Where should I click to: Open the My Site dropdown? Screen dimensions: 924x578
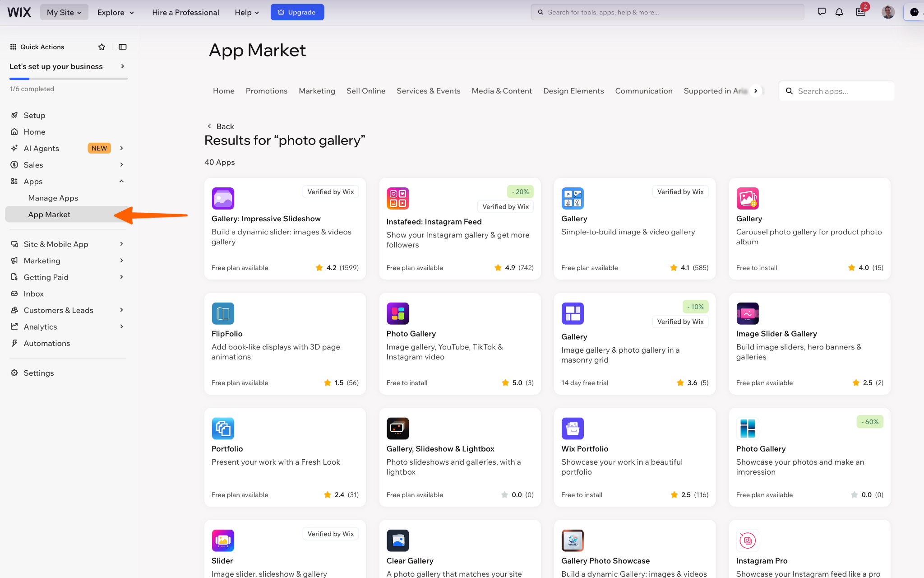(x=64, y=12)
